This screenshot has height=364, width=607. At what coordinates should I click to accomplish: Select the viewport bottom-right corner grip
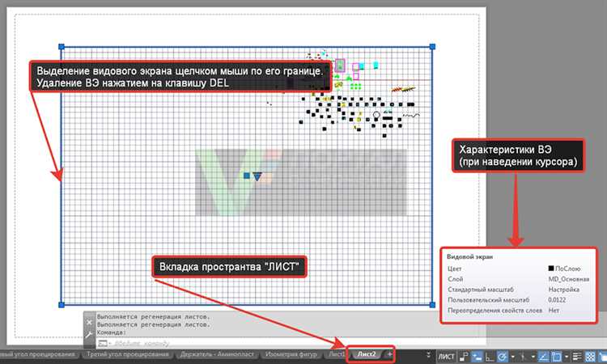(432, 305)
